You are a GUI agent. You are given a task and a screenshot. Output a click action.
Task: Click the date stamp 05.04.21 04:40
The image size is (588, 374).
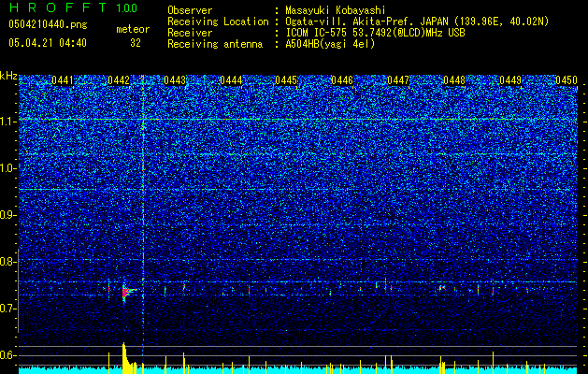tap(48, 43)
